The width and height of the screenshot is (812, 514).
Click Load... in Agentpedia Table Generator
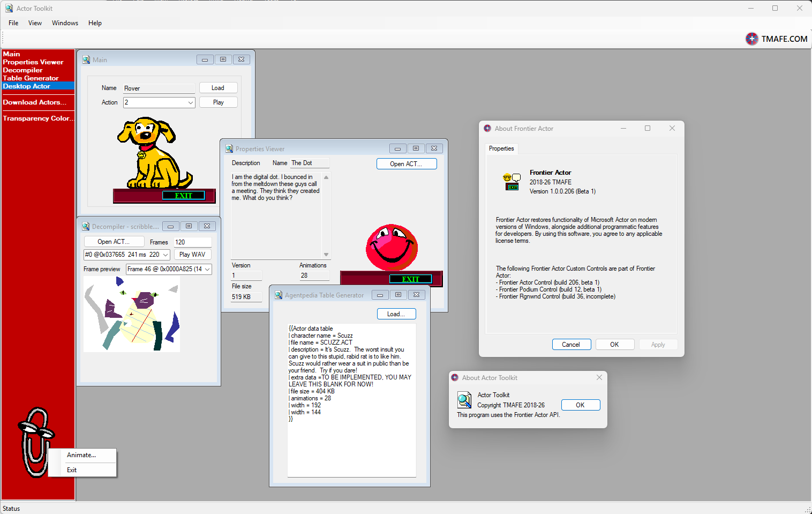click(x=396, y=314)
